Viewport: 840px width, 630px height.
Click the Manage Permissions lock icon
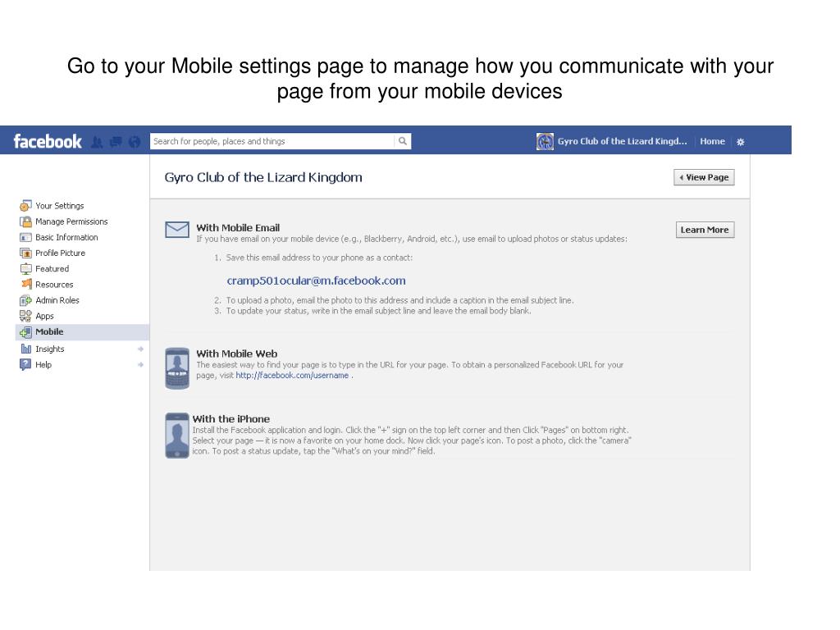(25, 221)
